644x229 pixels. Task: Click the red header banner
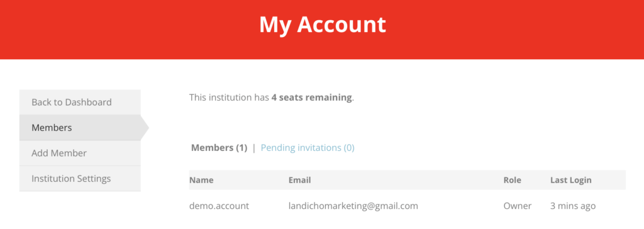pyautogui.click(x=322, y=30)
